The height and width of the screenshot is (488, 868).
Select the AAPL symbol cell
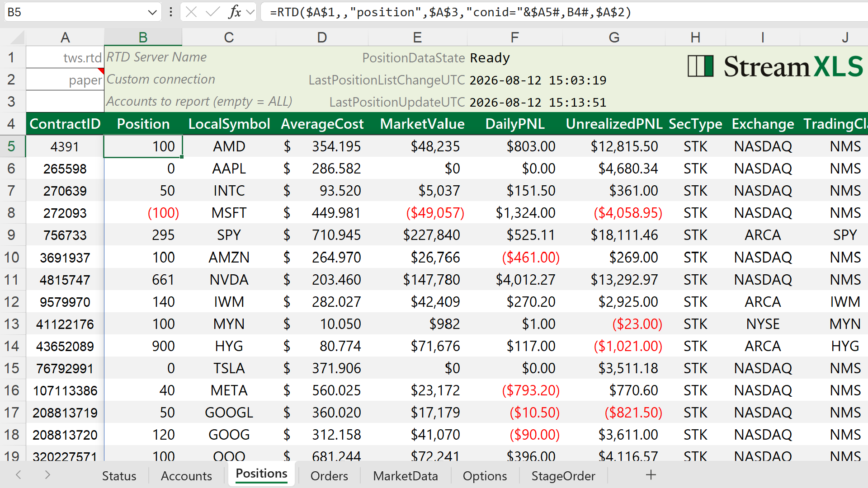tap(229, 169)
